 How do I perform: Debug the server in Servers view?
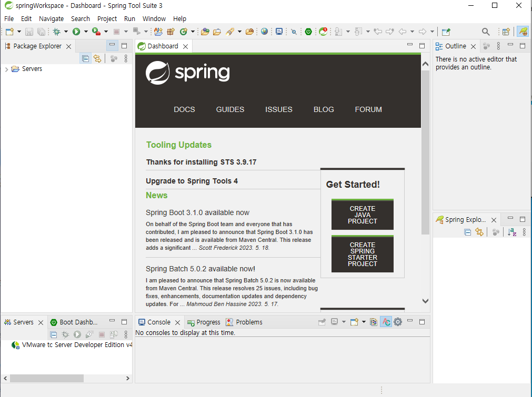pyautogui.click(x=65, y=334)
